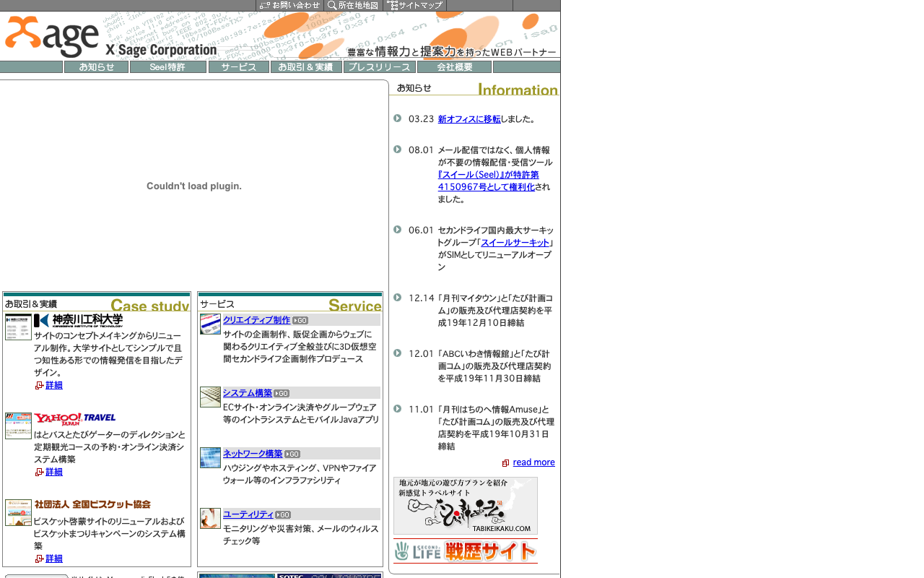Click the 08.01 news bullet icon

[x=397, y=150]
